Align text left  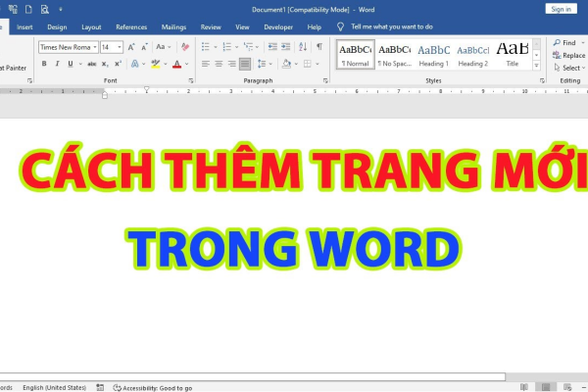tap(205, 64)
